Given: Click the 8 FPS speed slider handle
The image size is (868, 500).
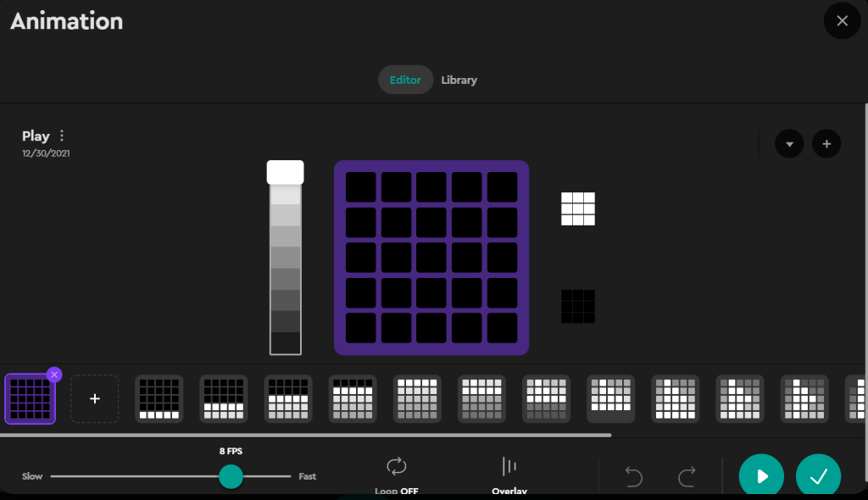Looking at the screenshot, I should pyautogui.click(x=231, y=476).
